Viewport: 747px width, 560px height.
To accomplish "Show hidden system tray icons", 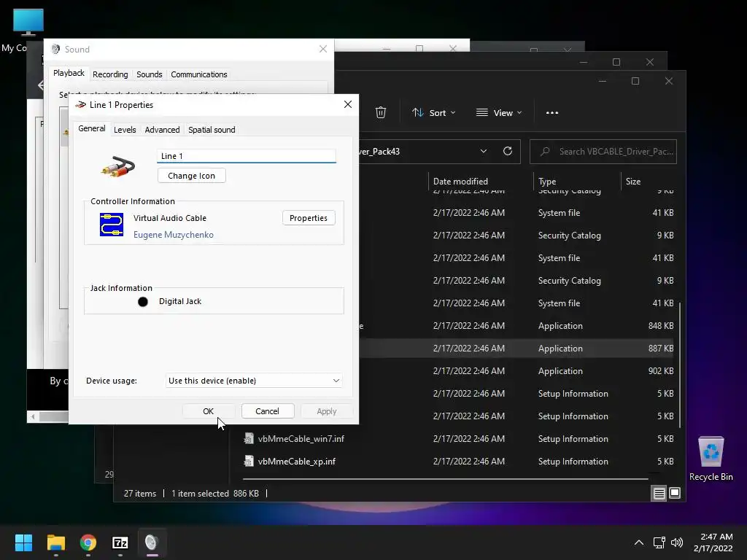I will point(639,542).
